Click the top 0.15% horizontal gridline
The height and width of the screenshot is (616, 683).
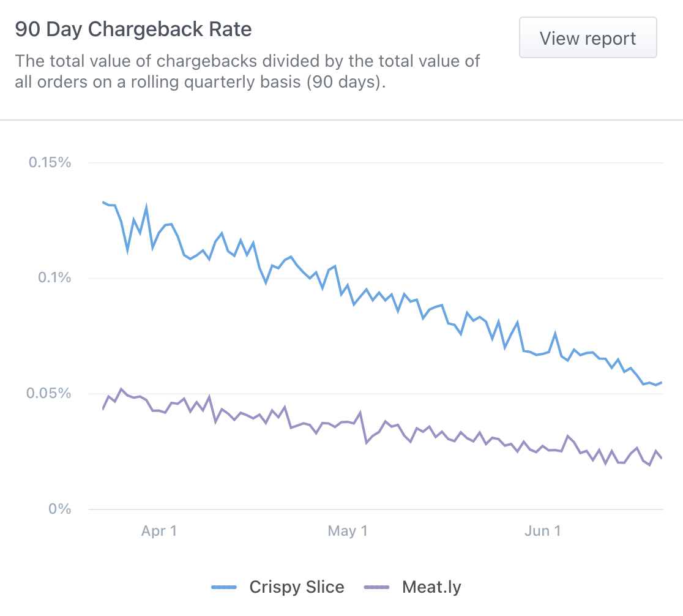tap(376, 163)
